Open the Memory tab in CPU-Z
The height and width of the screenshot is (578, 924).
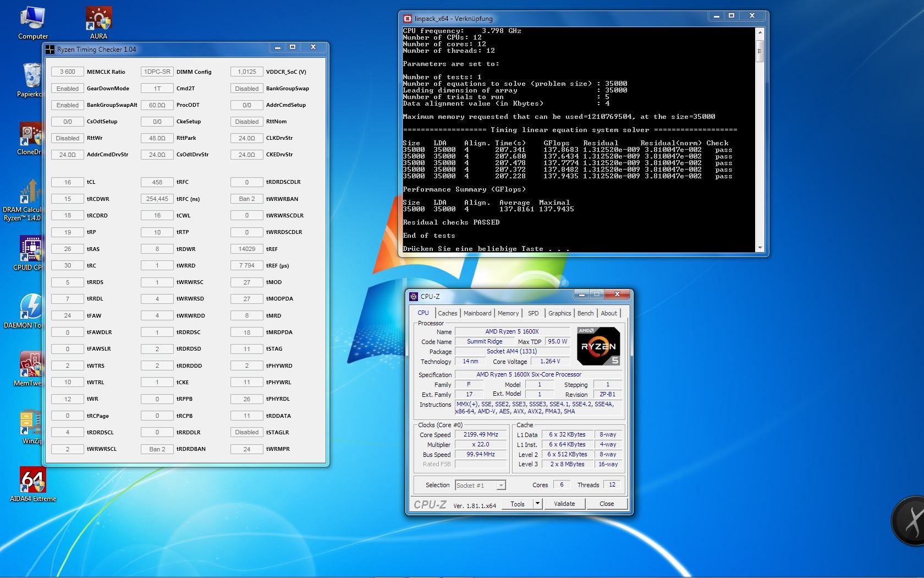(x=508, y=313)
